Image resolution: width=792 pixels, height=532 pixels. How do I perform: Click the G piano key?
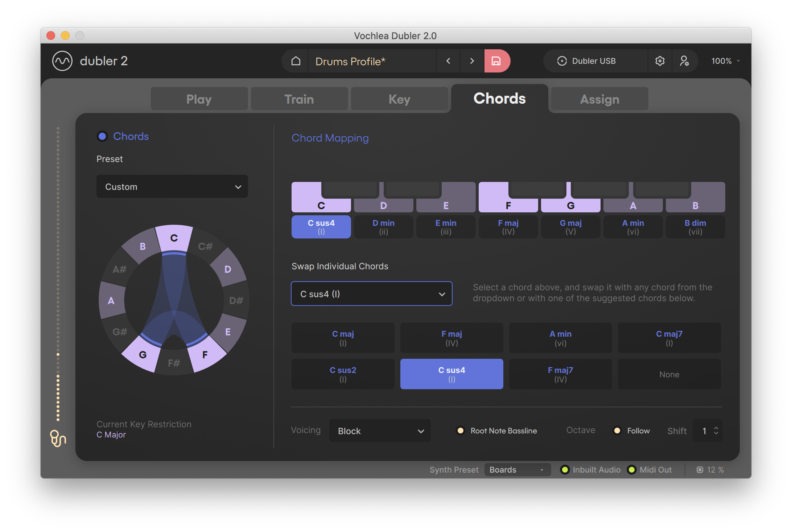click(570, 205)
